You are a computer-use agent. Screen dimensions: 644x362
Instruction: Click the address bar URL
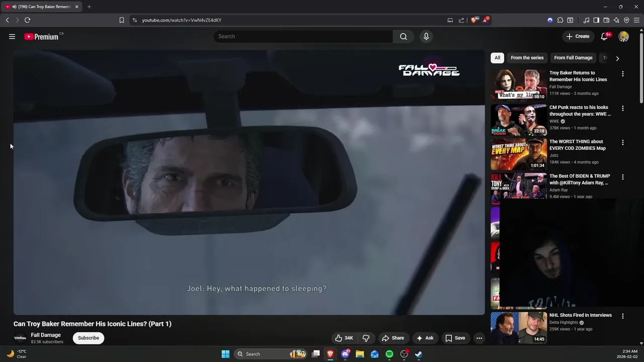point(182,20)
